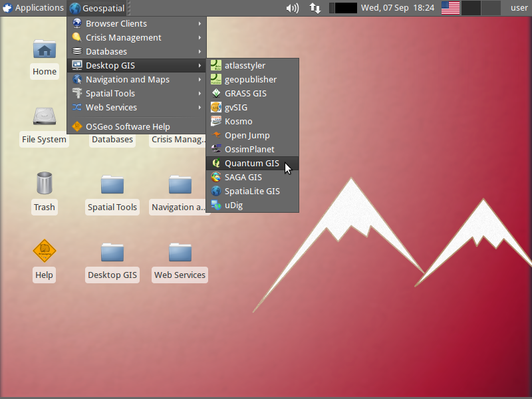The height and width of the screenshot is (399, 532).
Task: Click the geopublisher icon
Action: pos(215,79)
